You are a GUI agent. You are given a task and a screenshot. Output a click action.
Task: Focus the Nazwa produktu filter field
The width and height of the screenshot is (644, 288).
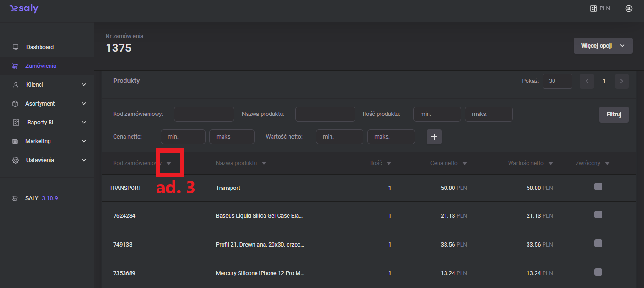click(325, 114)
